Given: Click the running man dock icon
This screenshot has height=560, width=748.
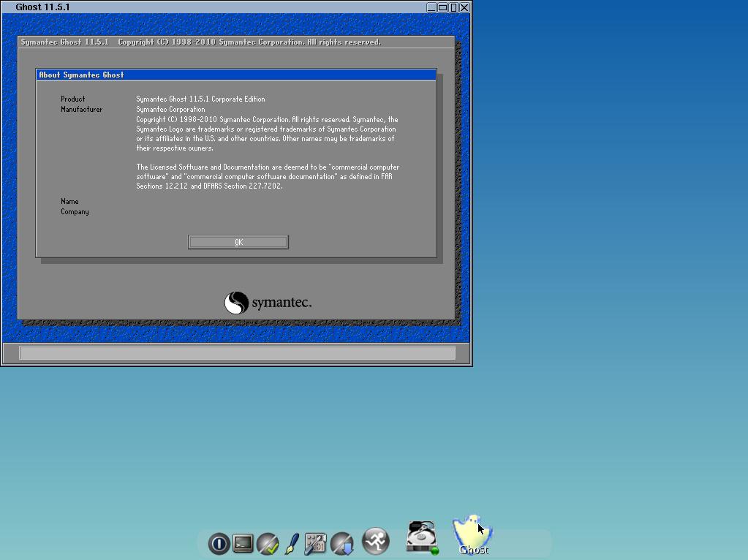Looking at the screenshot, I should (376, 542).
